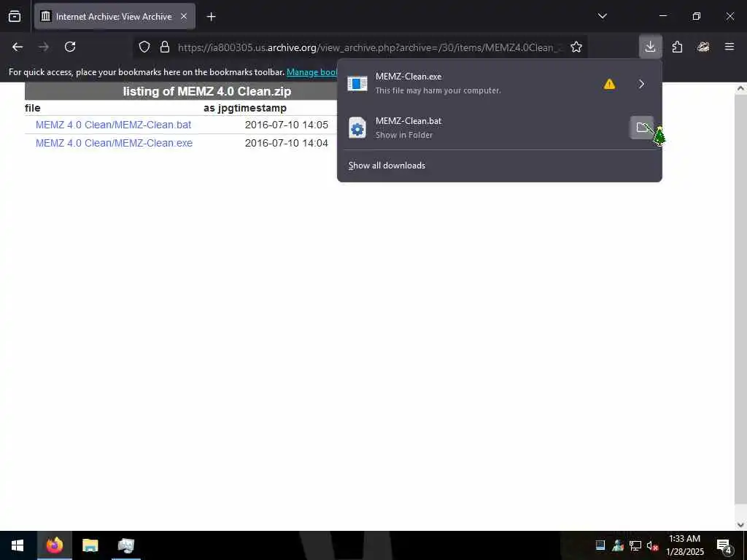The width and height of the screenshot is (747, 560).
Task: Open the list all tabs chevron
Action: click(x=602, y=16)
